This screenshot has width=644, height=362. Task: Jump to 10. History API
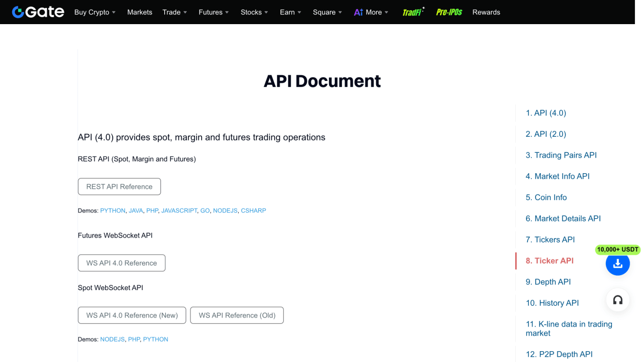tap(552, 303)
